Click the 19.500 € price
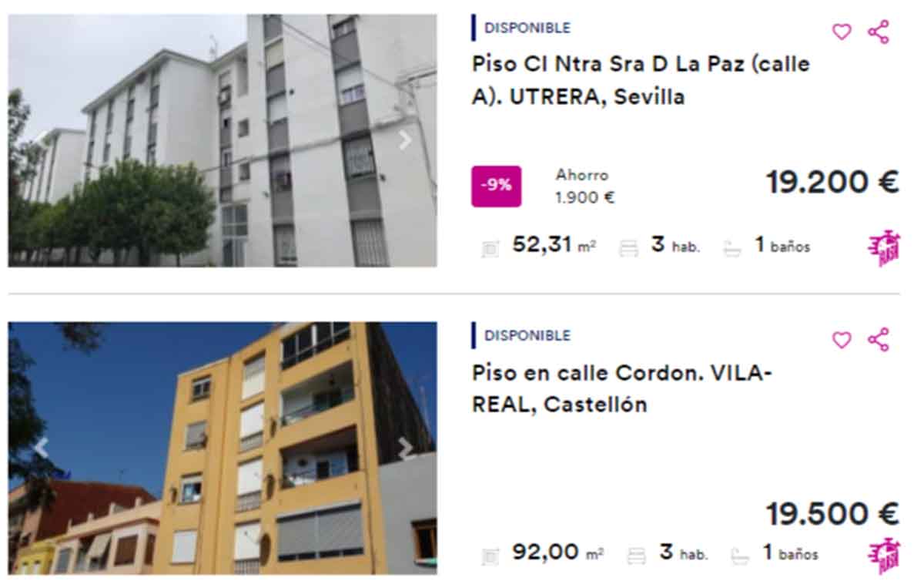This screenshot has height=581, width=924. (832, 513)
